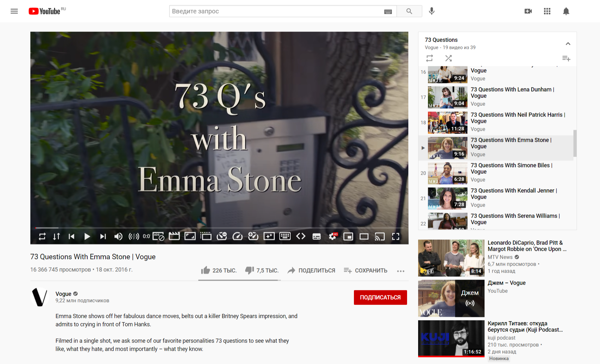The width and height of the screenshot is (600, 364).
Task: Click the ПОДЕЛИТЬСЯ share button
Action: [311, 270]
